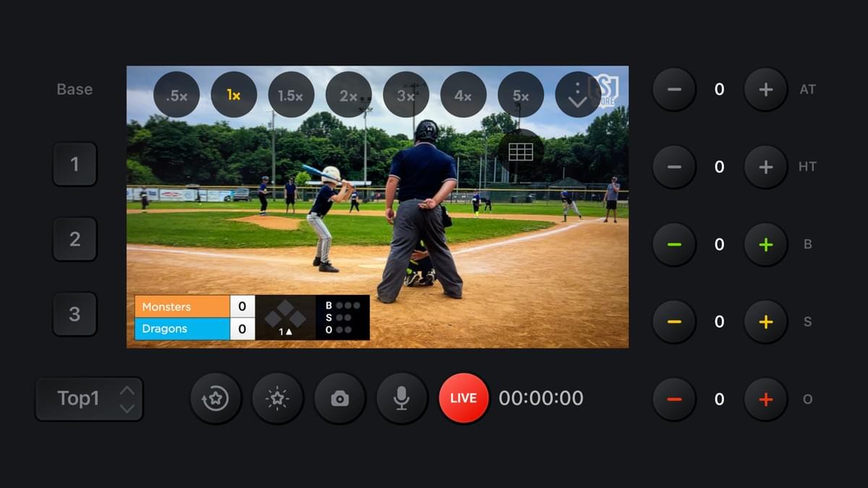Viewport: 868px width, 488px height.
Task: Click the Monsters score cell on overlay
Action: click(x=242, y=307)
